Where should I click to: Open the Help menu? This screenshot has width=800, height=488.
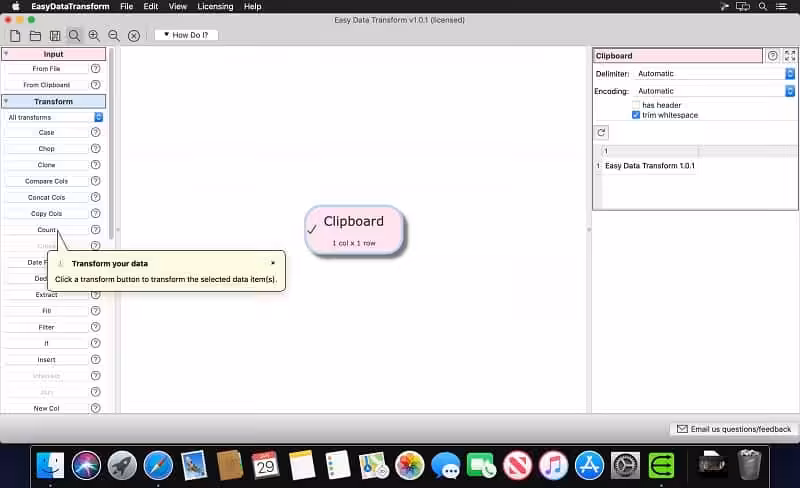pos(253,6)
